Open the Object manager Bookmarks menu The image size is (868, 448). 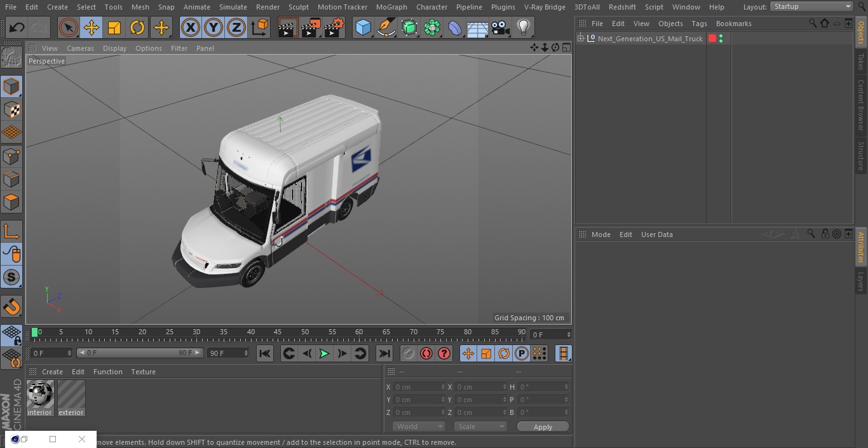(733, 24)
